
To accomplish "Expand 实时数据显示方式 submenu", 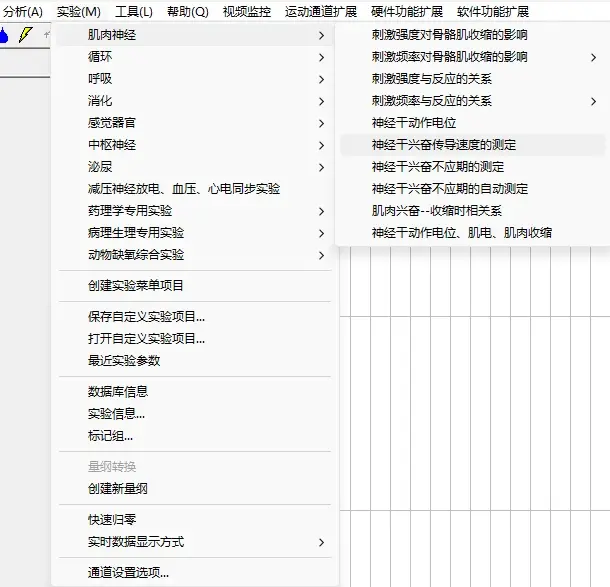I will tap(136, 542).
